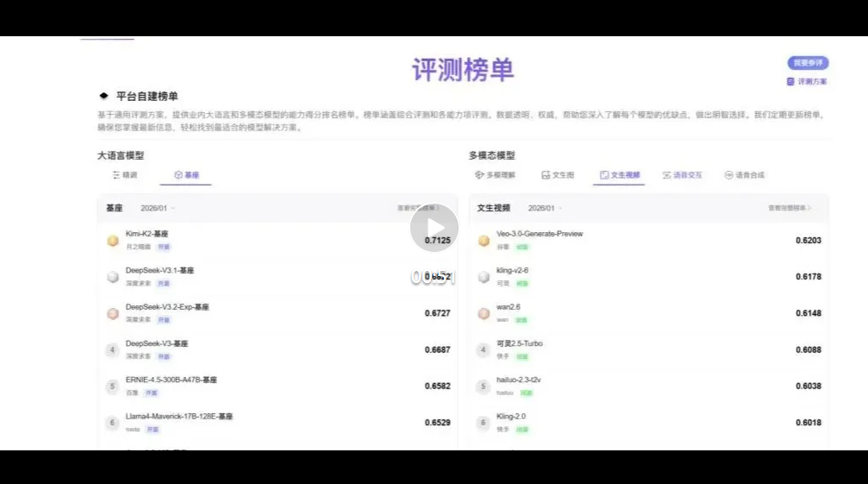Click the 0.6178 score value

[809, 277]
